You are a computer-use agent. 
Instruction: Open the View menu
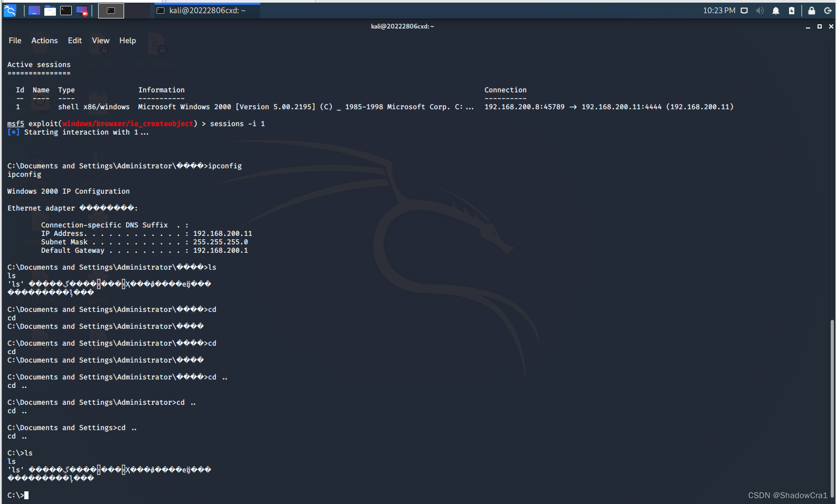tap(101, 41)
